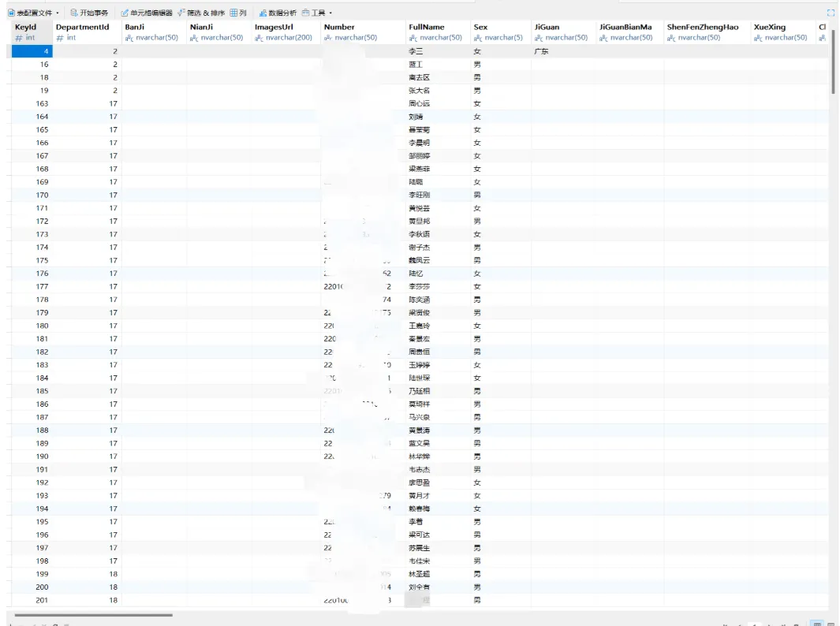Click the KeyId cell 201
The width and height of the screenshot is (840, 626).
[32, 600]
